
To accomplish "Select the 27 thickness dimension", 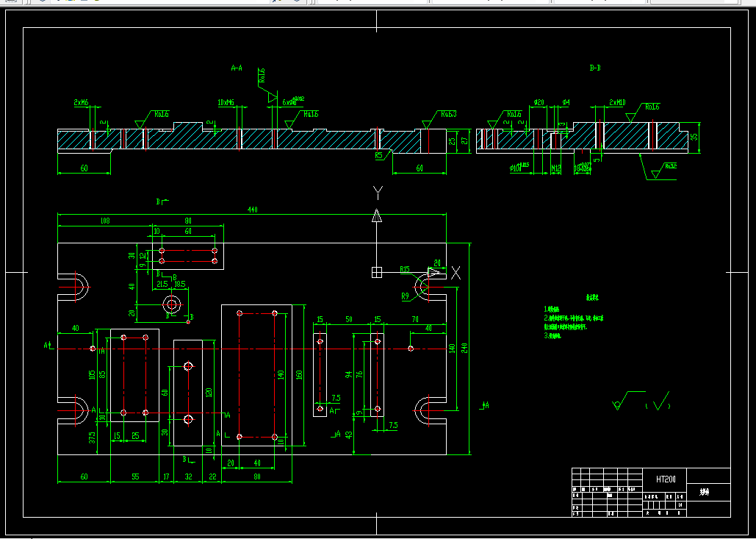I will tap(465, 141).
